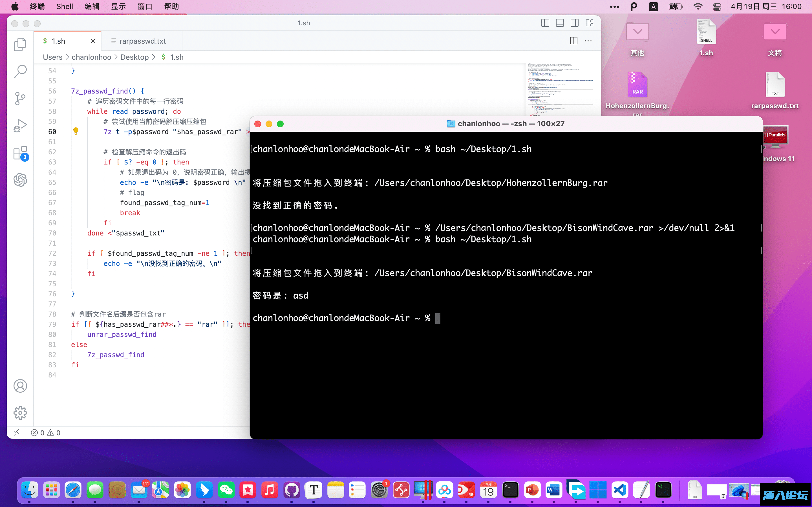Open the Explorer view in sidebar
This screenshot has height=507, width=812.
pos(20,44)
